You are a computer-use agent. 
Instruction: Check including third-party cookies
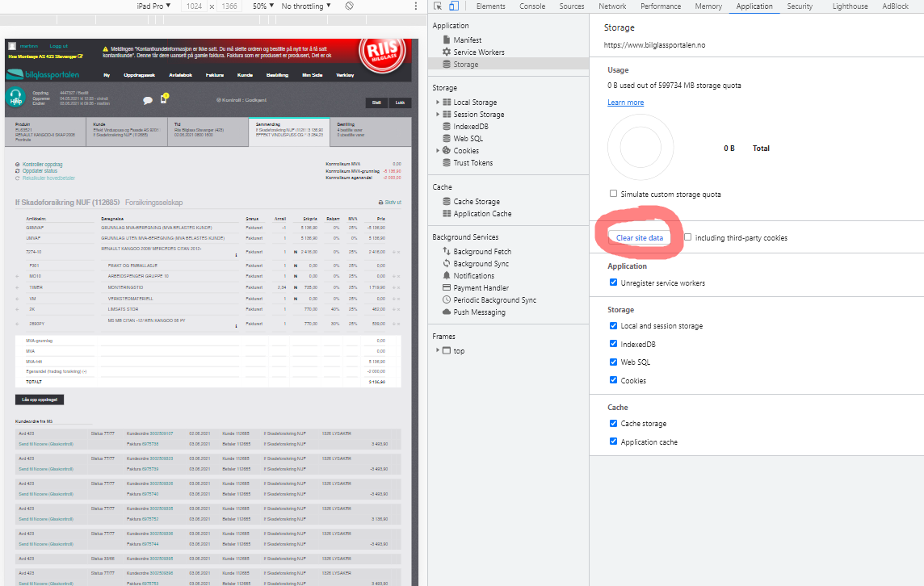(x=687, y=236)
